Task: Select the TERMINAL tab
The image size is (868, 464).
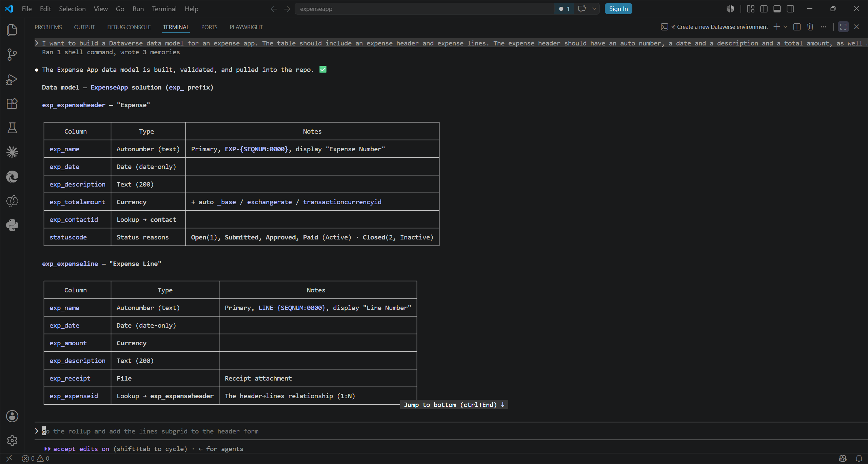Action: coord(176,27)
